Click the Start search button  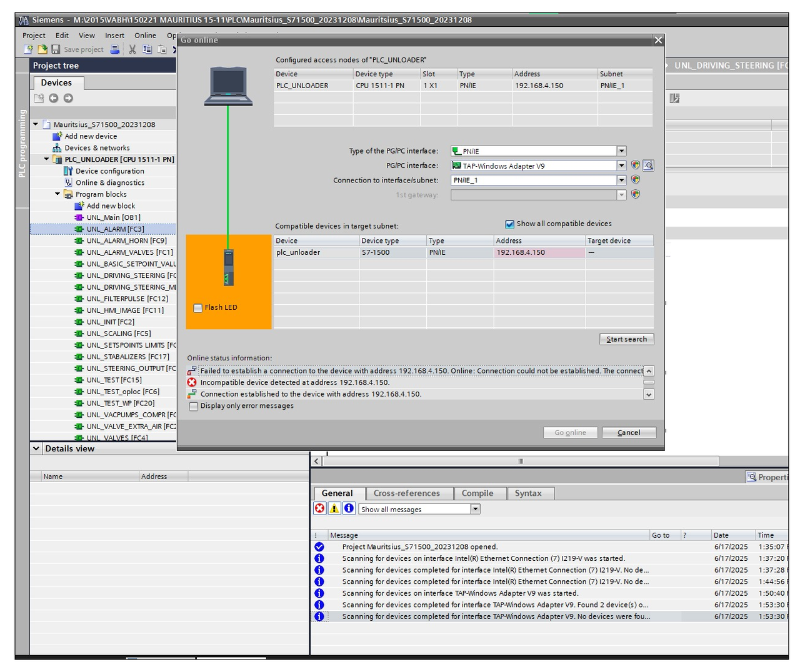click(626, 339)
